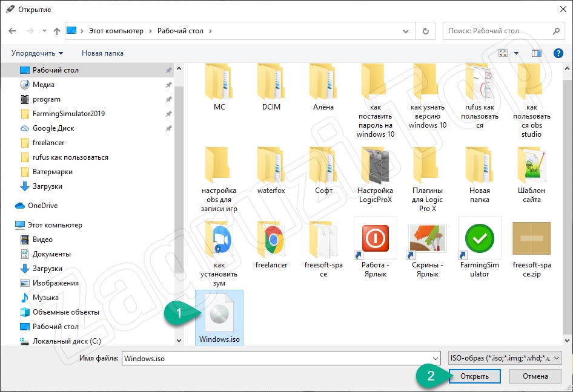Expand the 'Упорядочить' dropdown menu
The height and width of the screenshot is (392, 573).
[x=37, y=53]
